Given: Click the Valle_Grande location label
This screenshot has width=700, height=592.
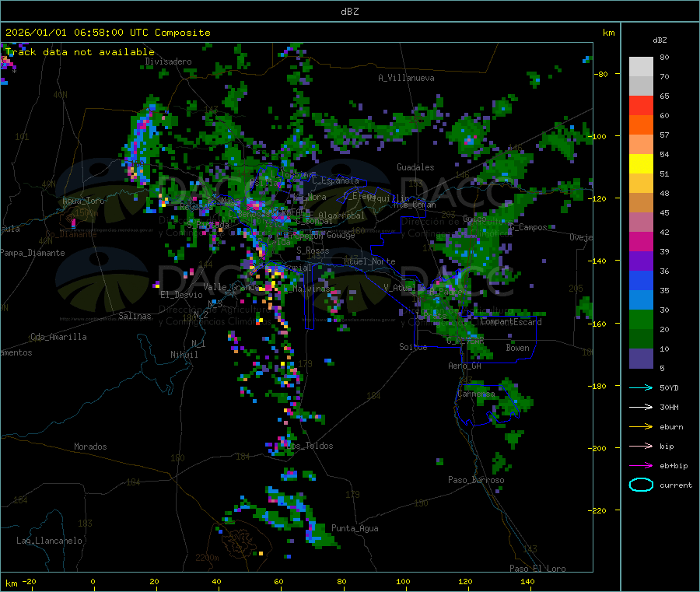Looking at the screenshot, I should (x=230, y=287).
